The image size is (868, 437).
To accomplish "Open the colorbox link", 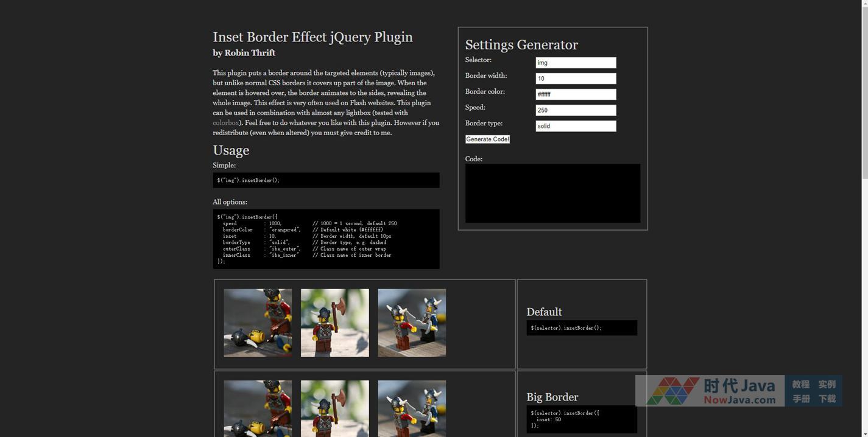I will pyautogui.click(x=225, y=123).
